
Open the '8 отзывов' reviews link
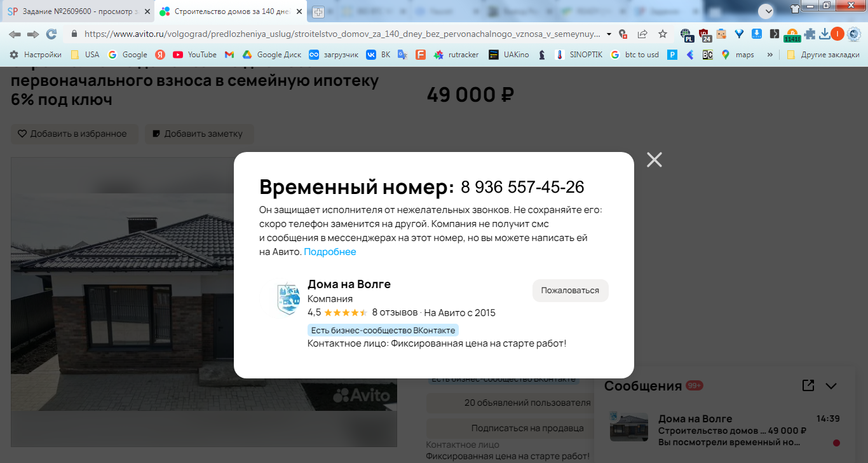click(x=395, y=312)
